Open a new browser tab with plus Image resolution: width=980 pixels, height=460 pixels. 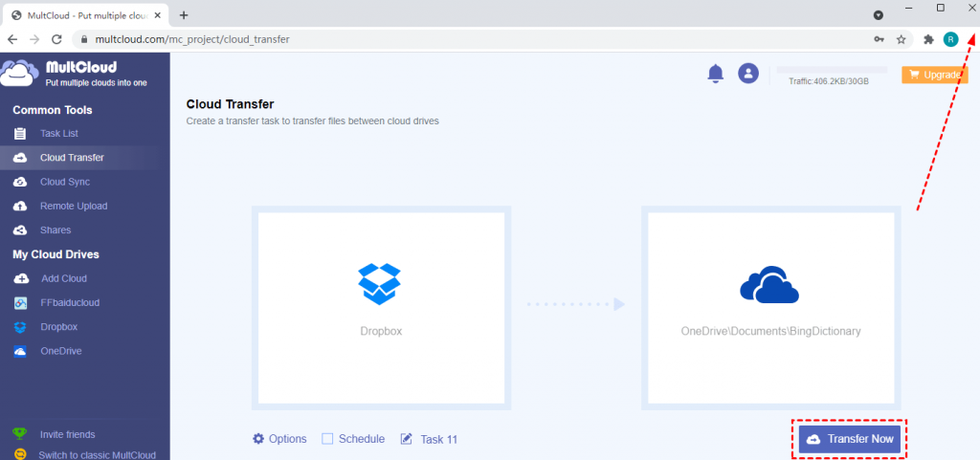pyautogui.click(x=184, y=15)
